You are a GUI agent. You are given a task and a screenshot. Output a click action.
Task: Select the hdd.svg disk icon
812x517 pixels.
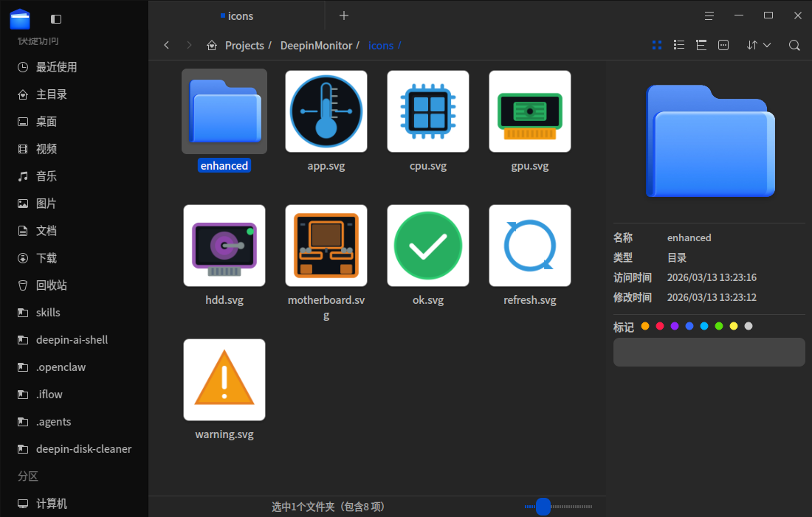(x=224, y=246)
